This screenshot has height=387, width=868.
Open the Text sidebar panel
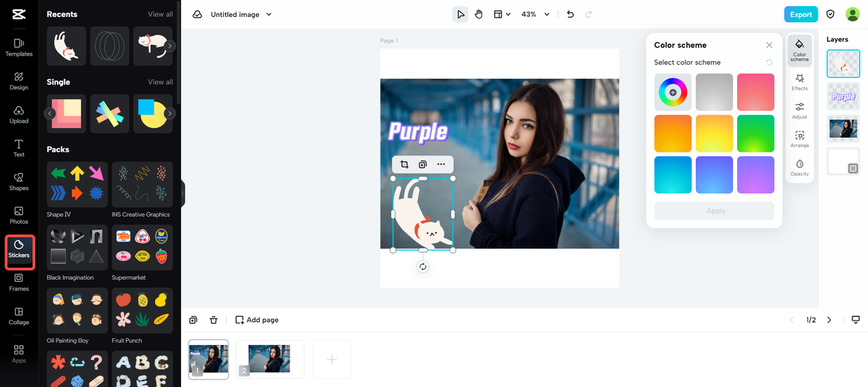click(19, 148)
